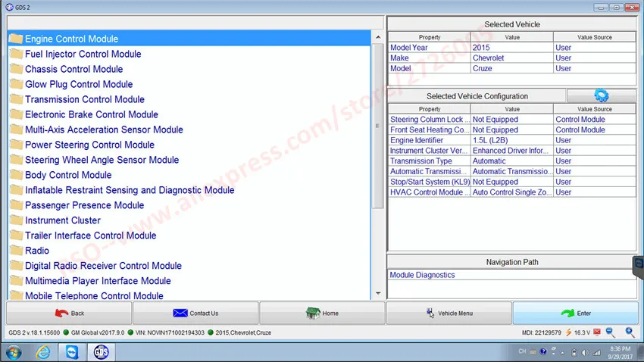The image size is (644, 362).
Task: Click the Front Seat Heating property cell
Action: tap(429, 130)
